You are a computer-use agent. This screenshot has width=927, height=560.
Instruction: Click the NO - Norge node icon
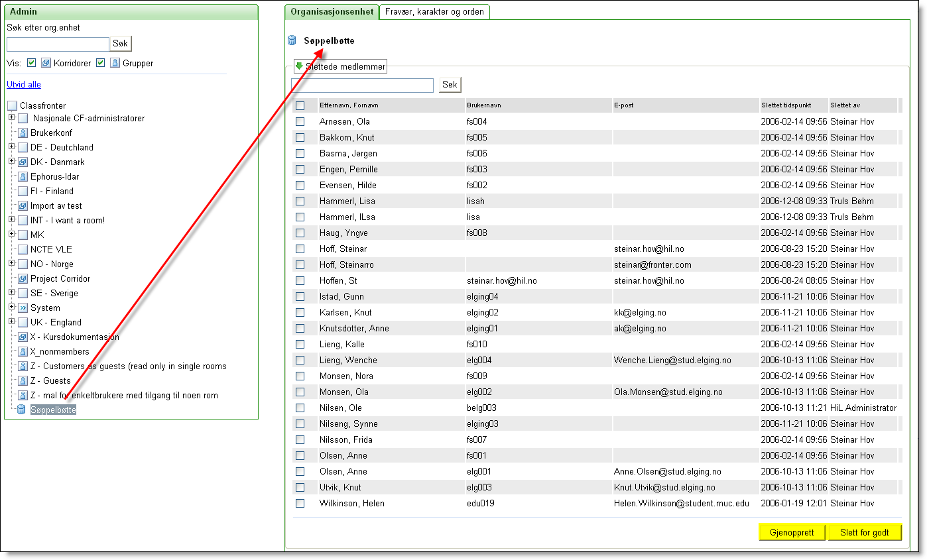pos(23,264)
